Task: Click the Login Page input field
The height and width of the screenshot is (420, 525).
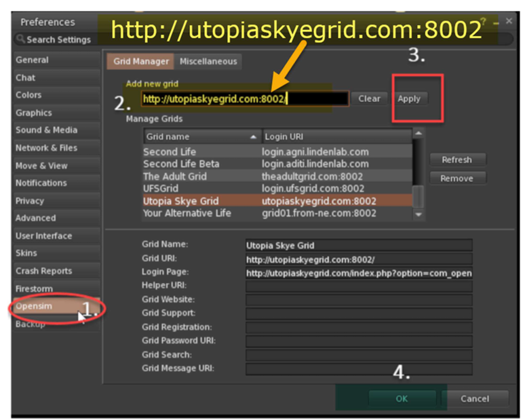Action: point(359,273)
